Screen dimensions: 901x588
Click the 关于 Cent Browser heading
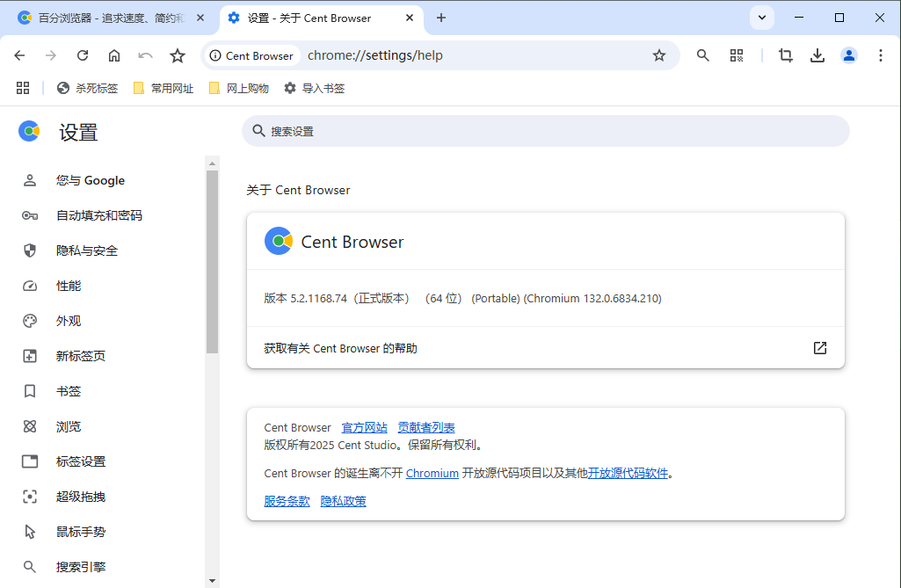tap(298, 190)
